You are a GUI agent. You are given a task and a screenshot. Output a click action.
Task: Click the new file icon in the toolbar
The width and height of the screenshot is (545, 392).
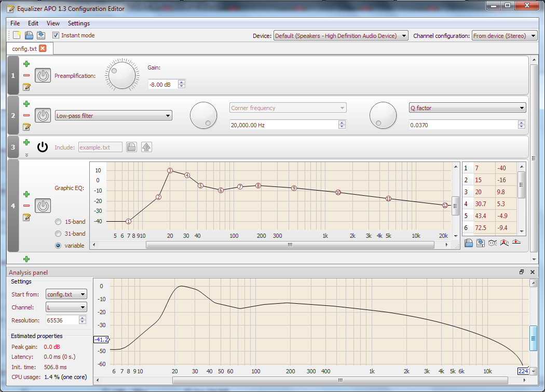tap(17, 35)
